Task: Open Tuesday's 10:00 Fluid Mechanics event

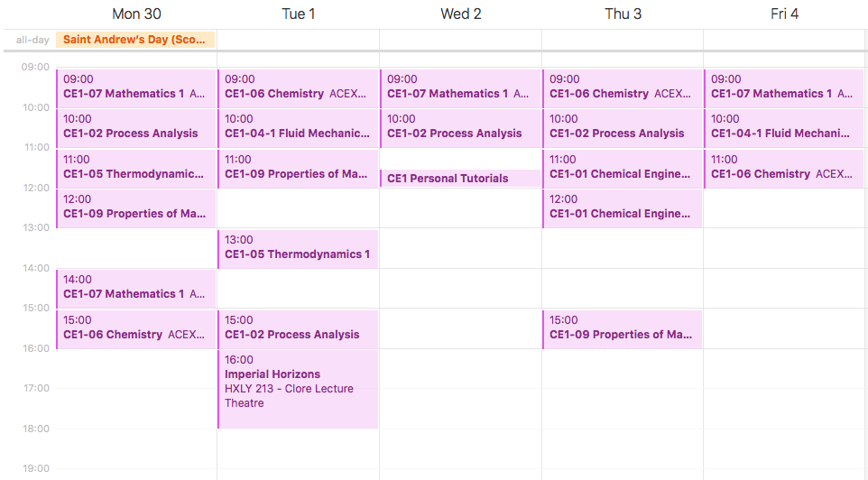Action: pyautogui.click(x=298, y=127)
